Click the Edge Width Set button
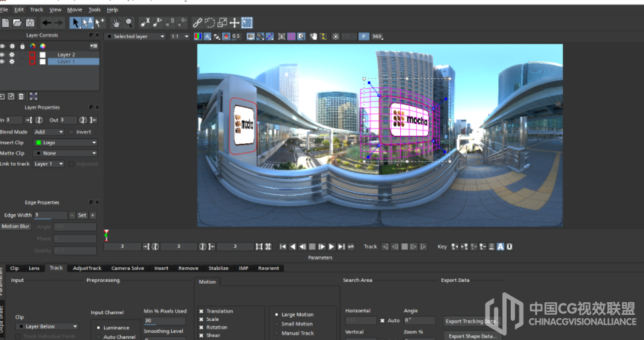 (82, 215)
